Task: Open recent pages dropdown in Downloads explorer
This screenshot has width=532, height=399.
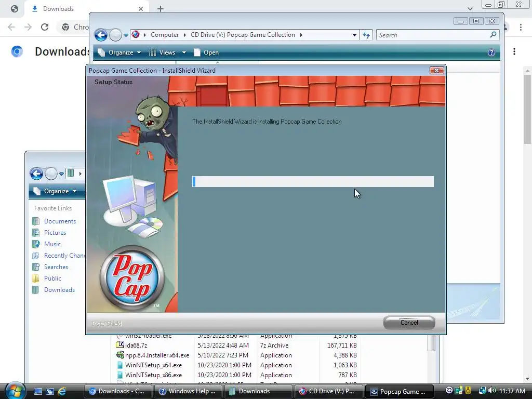Action: [x=61, y=174]
